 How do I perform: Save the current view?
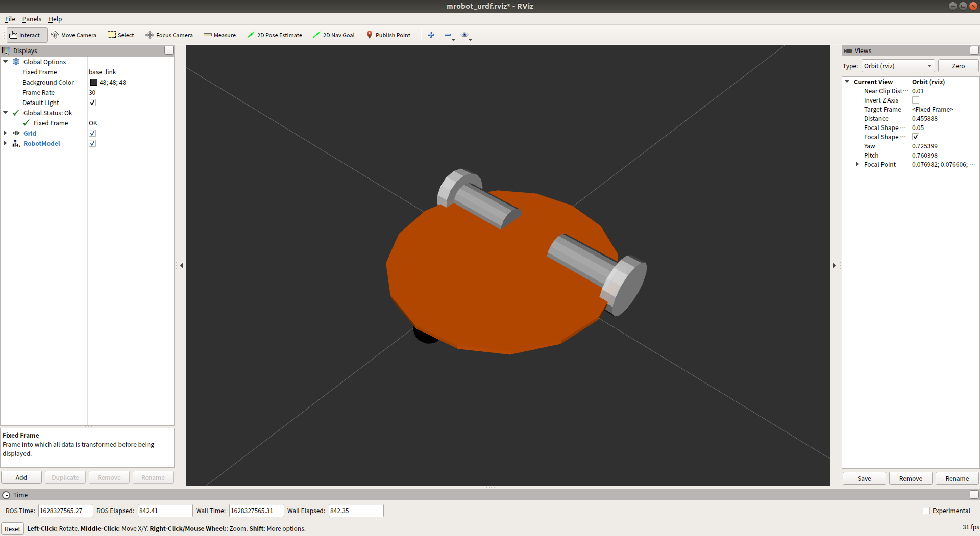864,478
